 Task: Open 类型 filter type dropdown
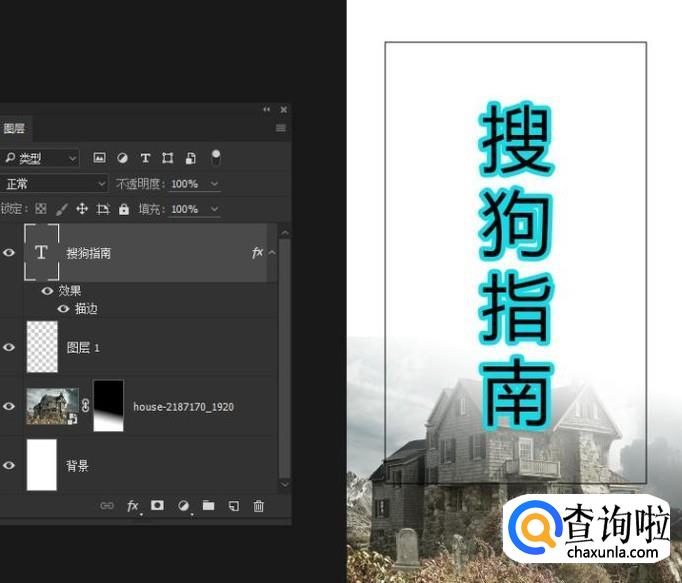(39, 158)
